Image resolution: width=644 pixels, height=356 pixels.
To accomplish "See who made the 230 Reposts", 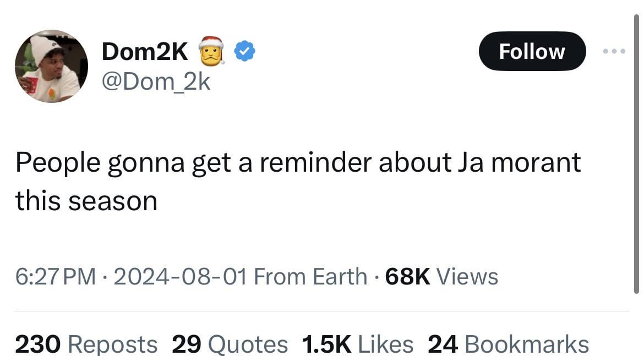I will (x=112, y=343).
